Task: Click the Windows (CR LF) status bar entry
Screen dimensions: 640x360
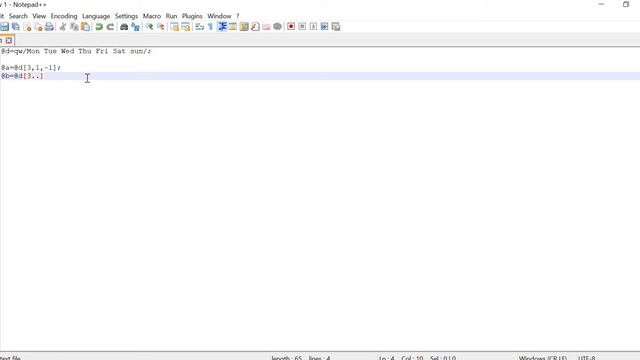Action: tap(543, 358)
